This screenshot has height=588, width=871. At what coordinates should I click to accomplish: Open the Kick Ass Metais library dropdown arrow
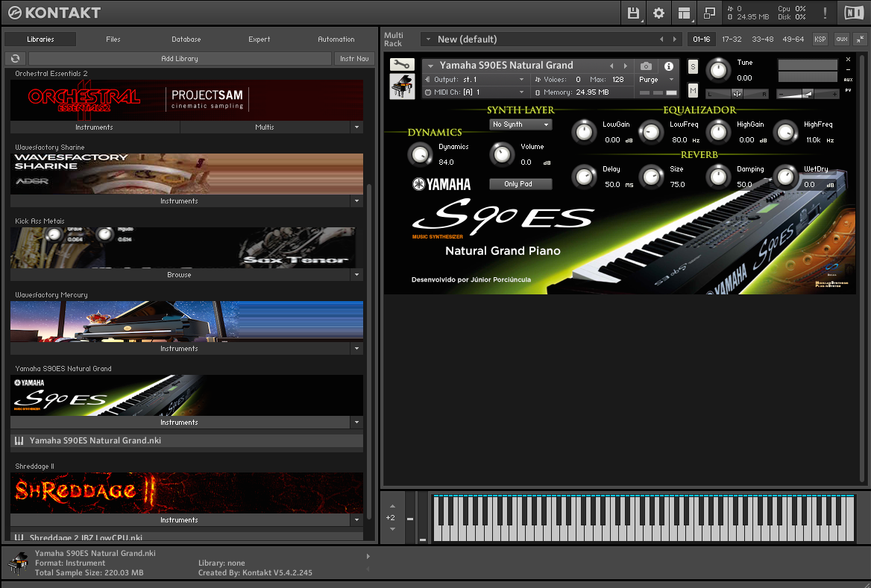coord(356,275)
